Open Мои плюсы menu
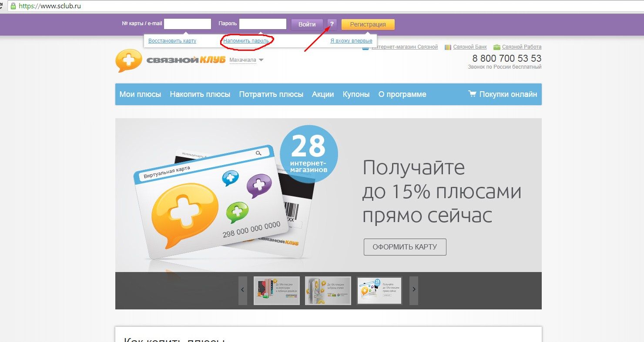The height and width of the screenshot is (342, 644). [140, 94]
